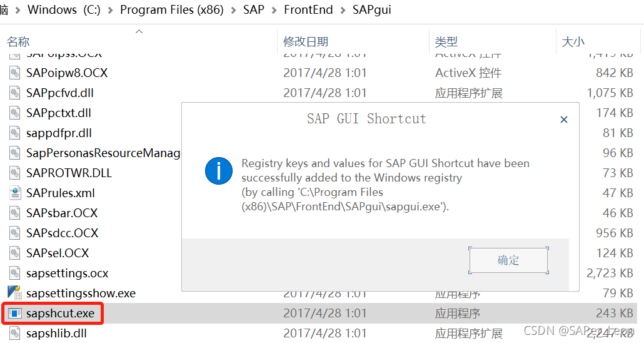Sort files by the 名称 column header
Screen dimensions: 644x343
pyautogui.click(x=18, y=41)
